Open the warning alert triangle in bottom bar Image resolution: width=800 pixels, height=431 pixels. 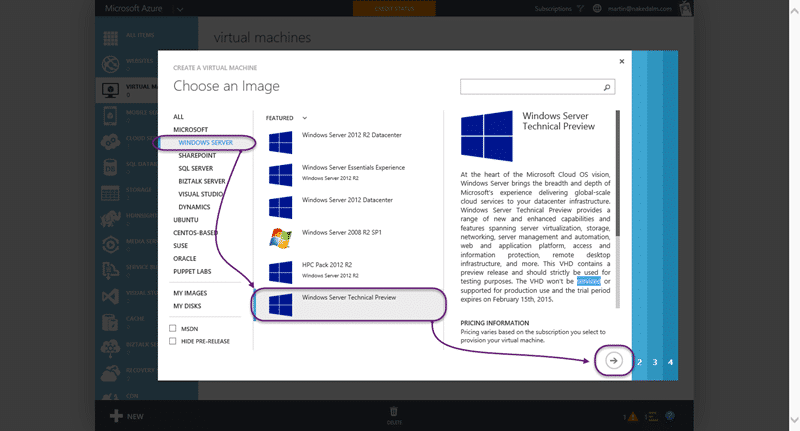(x=633, y=417)
